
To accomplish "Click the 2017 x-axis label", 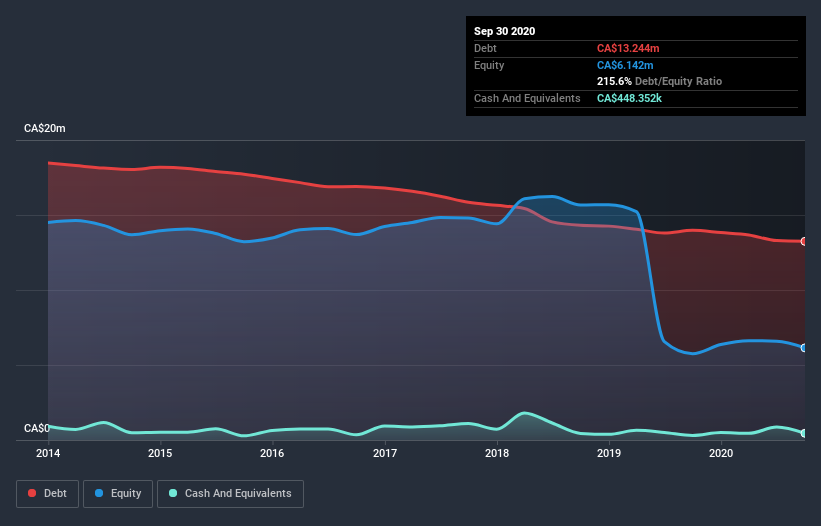I will [385, 453].
